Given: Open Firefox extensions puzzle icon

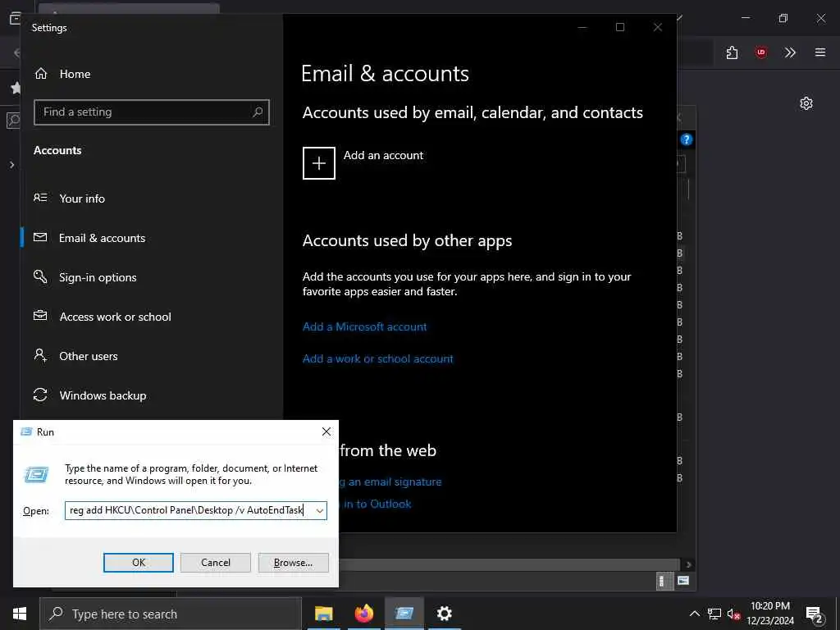Looking at the screenshot, I should [x=732, y=52].
